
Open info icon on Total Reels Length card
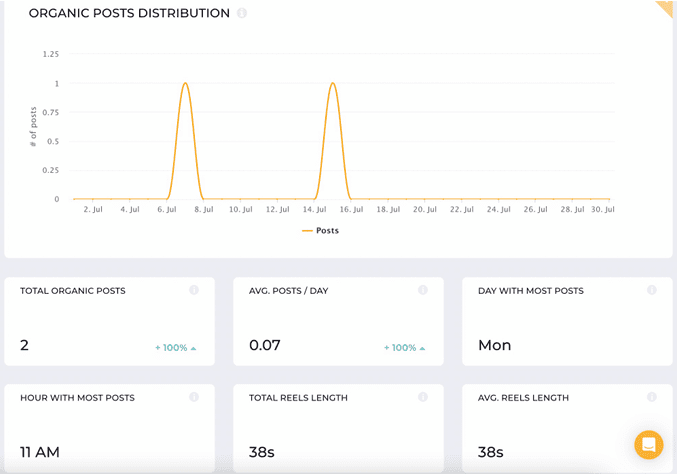click(x=423, y=397)
